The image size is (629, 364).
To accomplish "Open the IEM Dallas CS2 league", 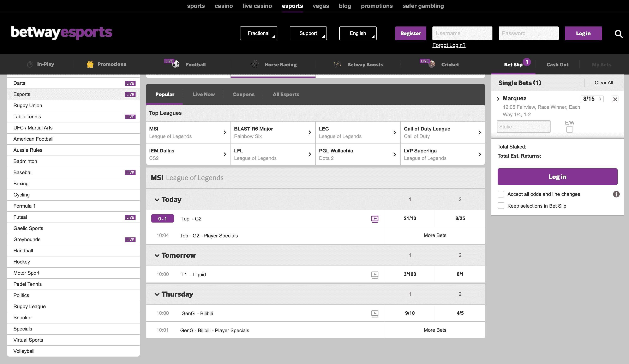I will point(188,154).
